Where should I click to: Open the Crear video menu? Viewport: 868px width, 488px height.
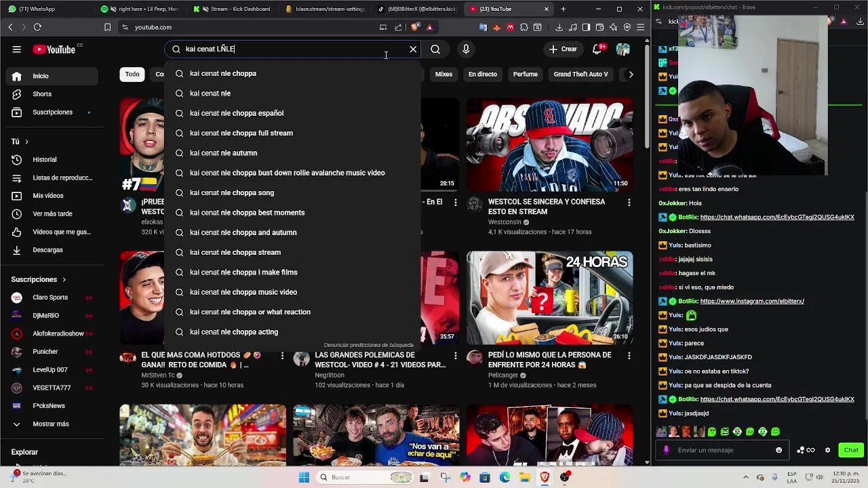point(563,49)
